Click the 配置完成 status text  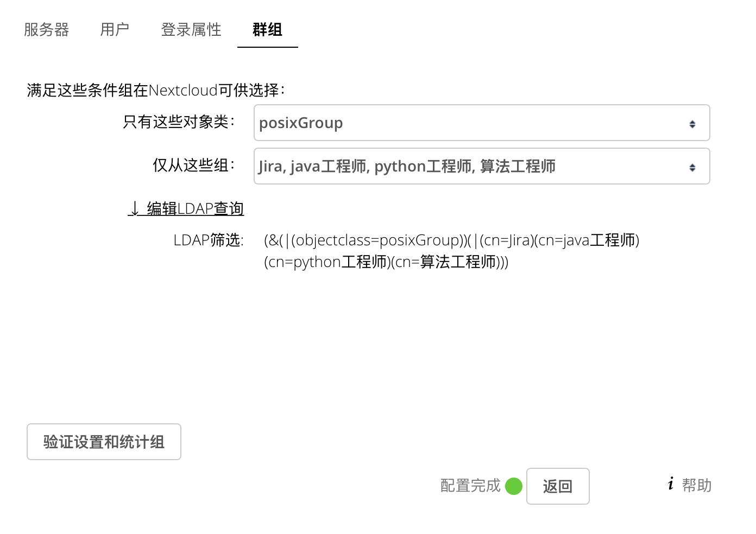click(x=470, y=485)
